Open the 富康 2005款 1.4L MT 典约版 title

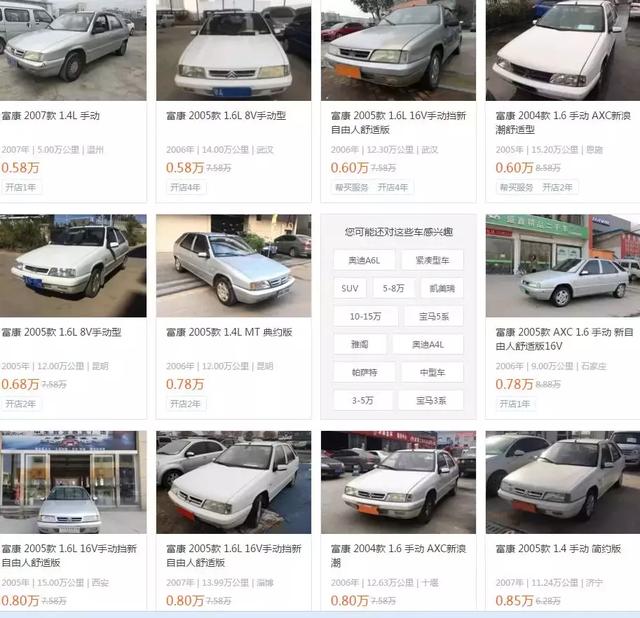(229, 332)
